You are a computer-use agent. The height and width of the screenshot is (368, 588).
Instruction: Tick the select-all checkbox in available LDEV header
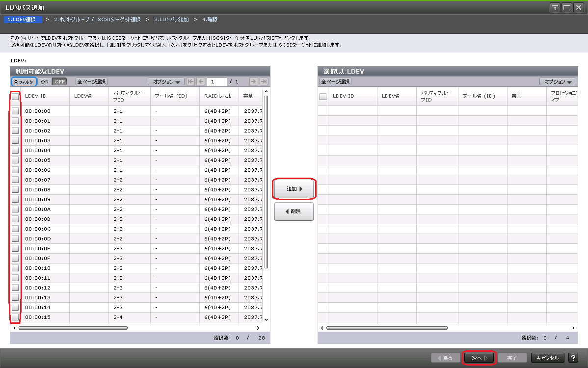point(15,97)
